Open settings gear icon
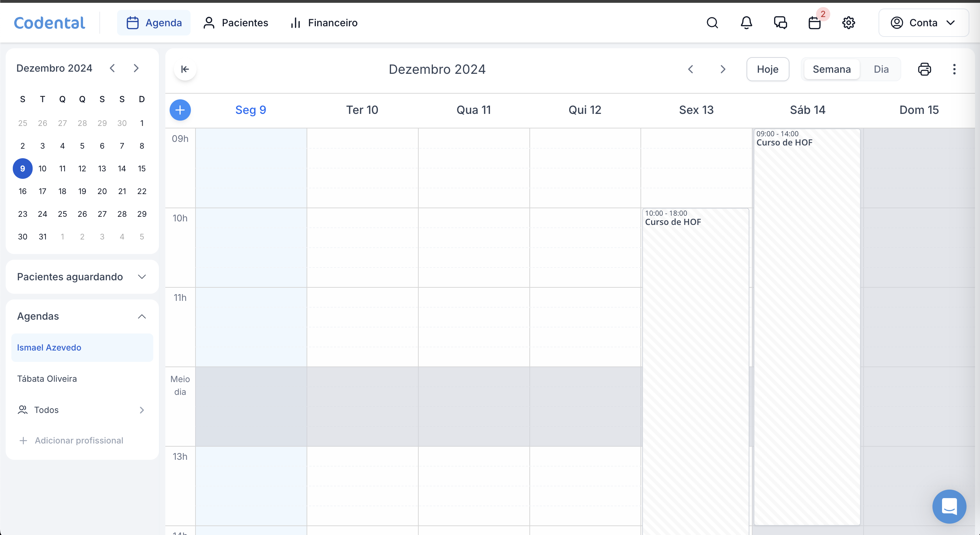The width and height of the screenshot is (980, 535). pos(848,23)
